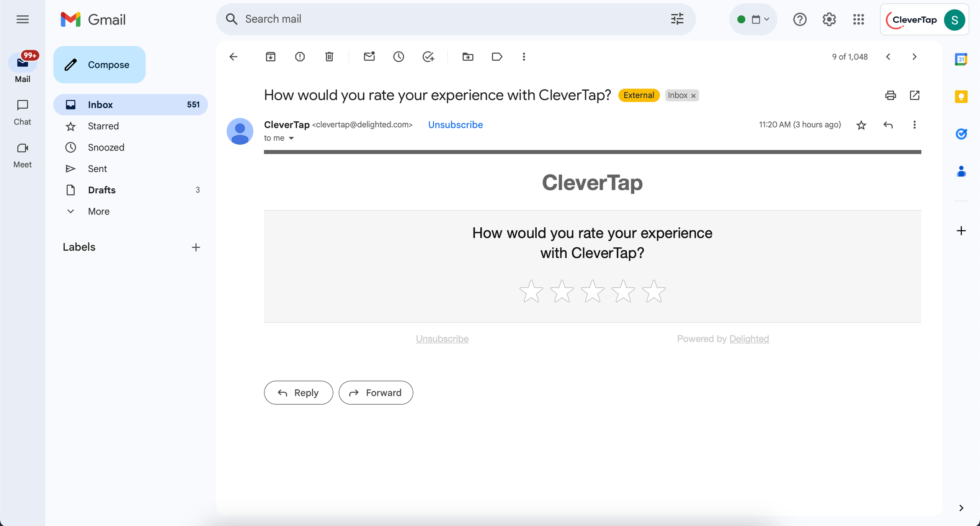Click the blue Unsubscribe link near sender
This screenshot has width=980, height=526.
click(455, 125)
